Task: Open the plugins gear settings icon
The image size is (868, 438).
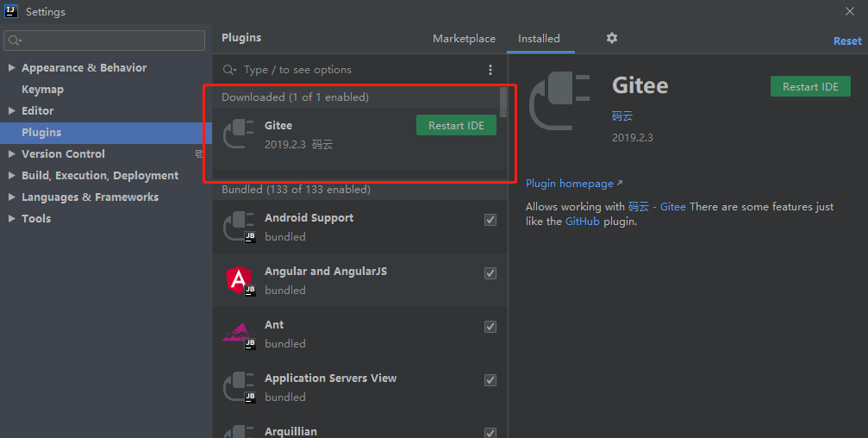Action: click(612, 38)
